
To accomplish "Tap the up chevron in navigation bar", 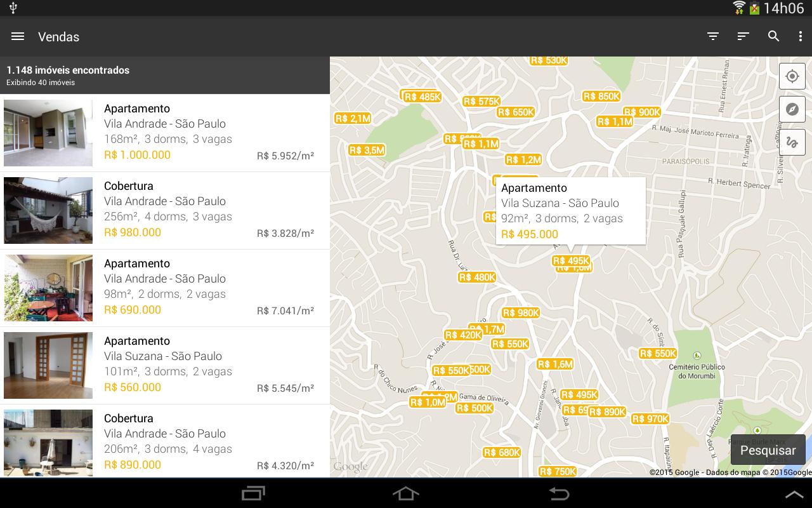I will click(794, 494).
